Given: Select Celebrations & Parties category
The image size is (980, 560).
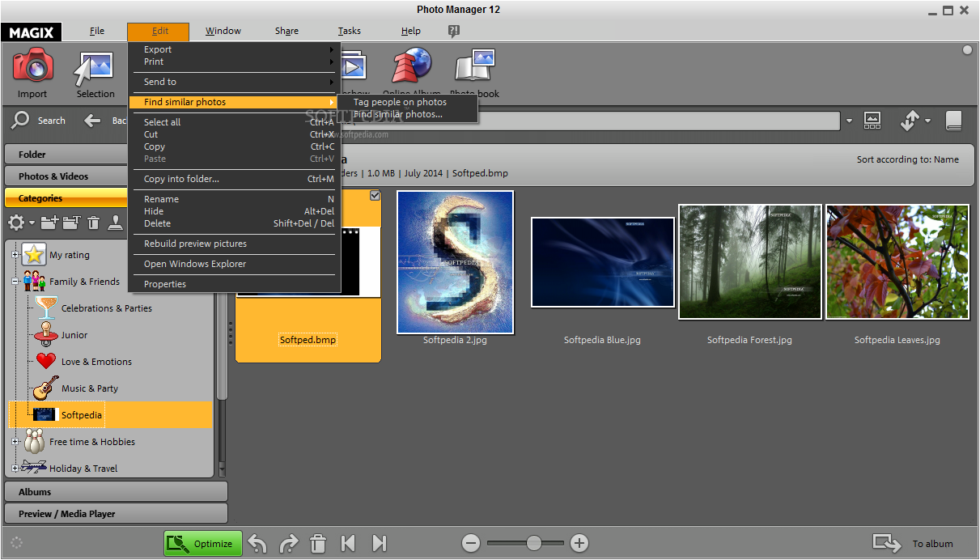Looking at the screenshot, I should click(x=106, y=308).
